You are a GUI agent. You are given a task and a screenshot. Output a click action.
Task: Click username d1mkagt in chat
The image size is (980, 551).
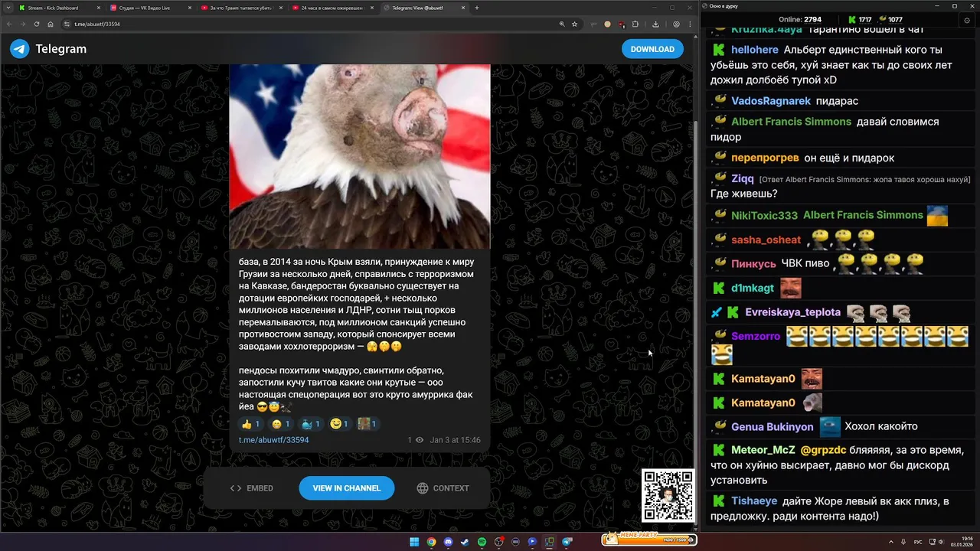coord(753,289)
